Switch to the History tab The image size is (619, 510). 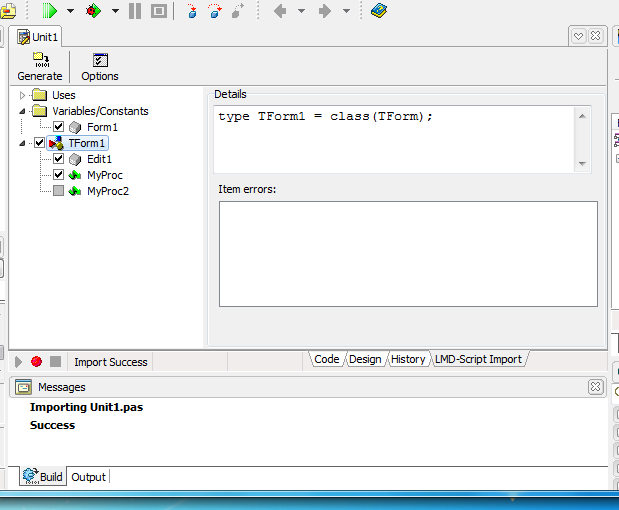coord(407,359)
